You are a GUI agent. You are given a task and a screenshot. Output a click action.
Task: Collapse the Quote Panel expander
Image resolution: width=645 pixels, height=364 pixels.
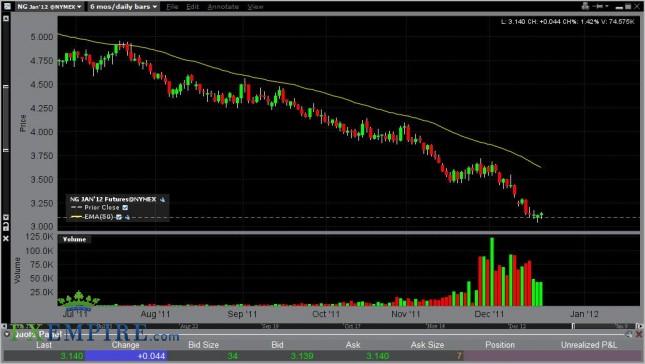point(7,334)
